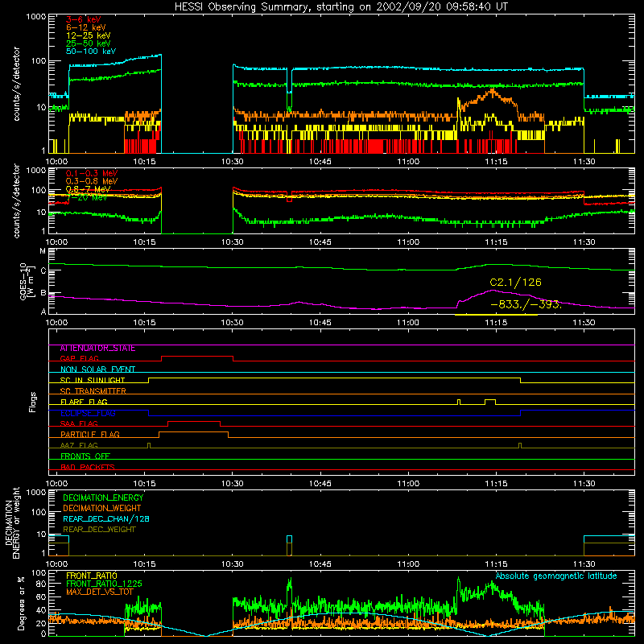This screenshot has width=644, height=644.
Task: Click the orange 6-12 keV flare peak
Action: [x=493, y=92]
